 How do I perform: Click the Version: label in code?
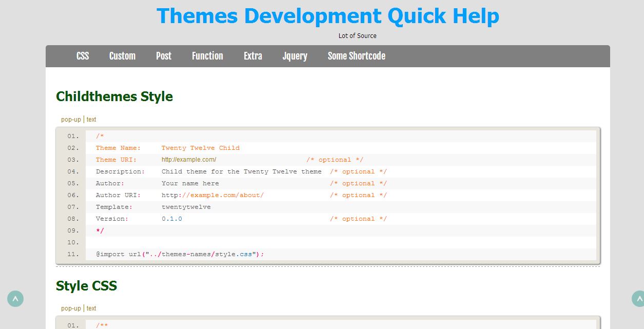pos(112,219)
